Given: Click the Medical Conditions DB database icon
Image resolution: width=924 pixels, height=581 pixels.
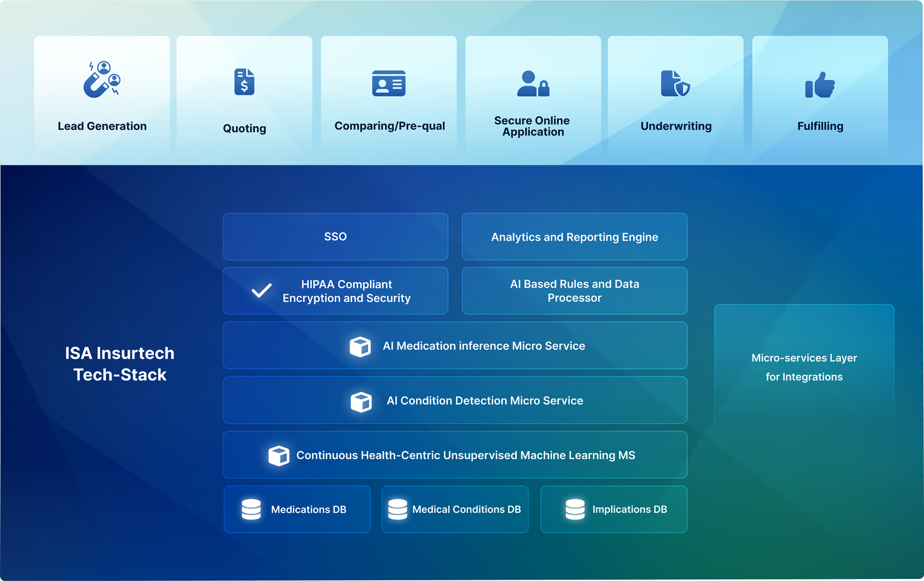Looking at the screenshot, I should pos(398,509).
